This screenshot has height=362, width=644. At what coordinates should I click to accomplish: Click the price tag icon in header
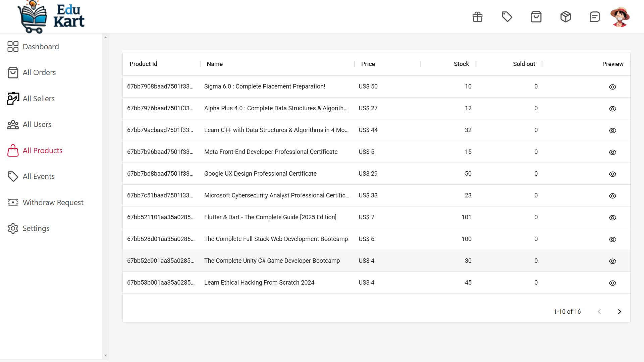[507, 17]
